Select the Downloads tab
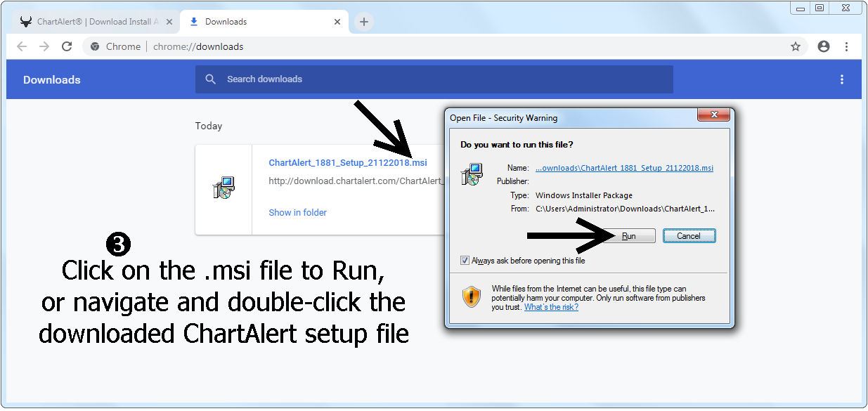This screenshot has height=411, width=868. pyautogui.click(x=265, y=22)
